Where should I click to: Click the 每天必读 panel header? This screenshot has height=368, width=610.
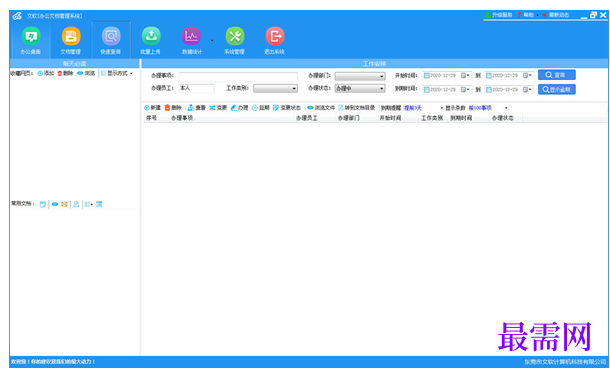[x=74, y=63]
